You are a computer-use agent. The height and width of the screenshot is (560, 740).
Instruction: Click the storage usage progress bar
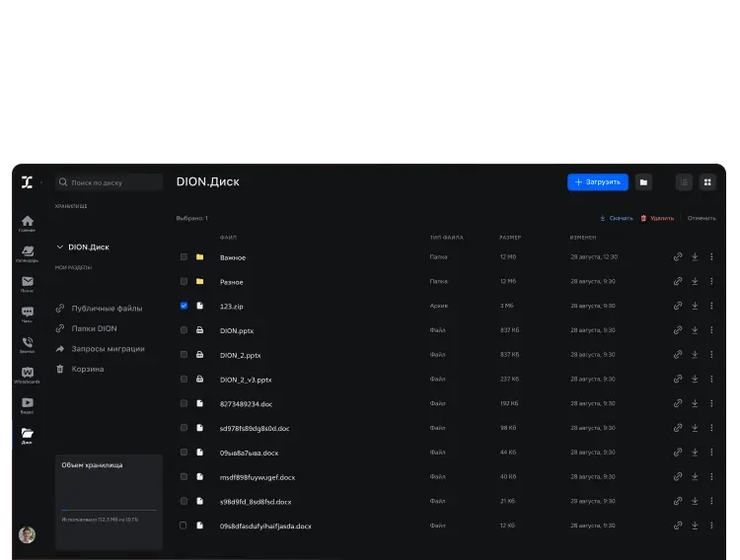coord(109,510)
